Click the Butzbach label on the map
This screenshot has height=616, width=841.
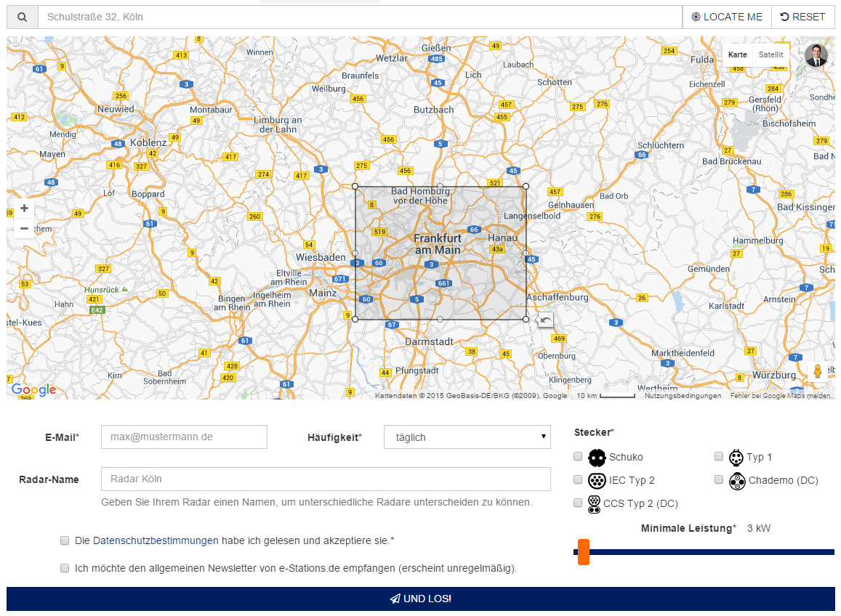[x=433, y=110]
